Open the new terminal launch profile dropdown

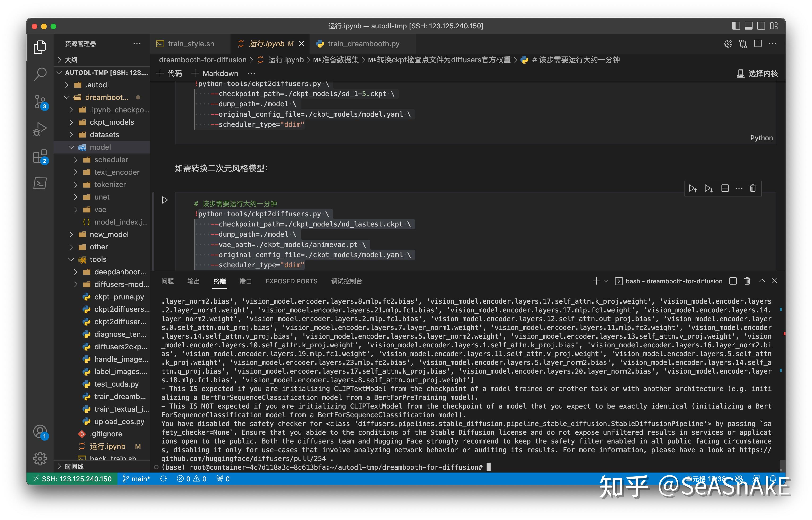[x=606, y=281]
